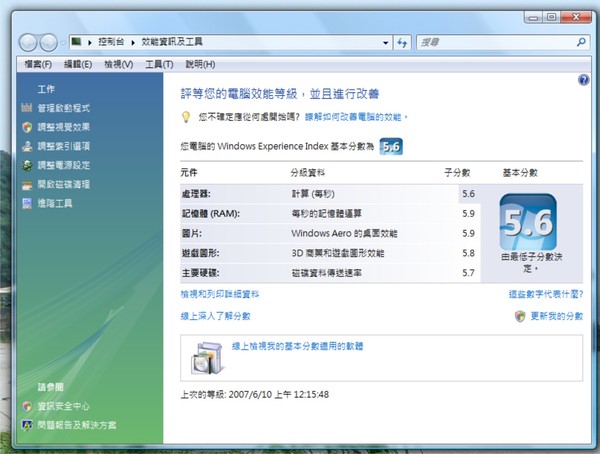
Task: Click the small 5.6 base score badge
Action: tap(391, 147)
